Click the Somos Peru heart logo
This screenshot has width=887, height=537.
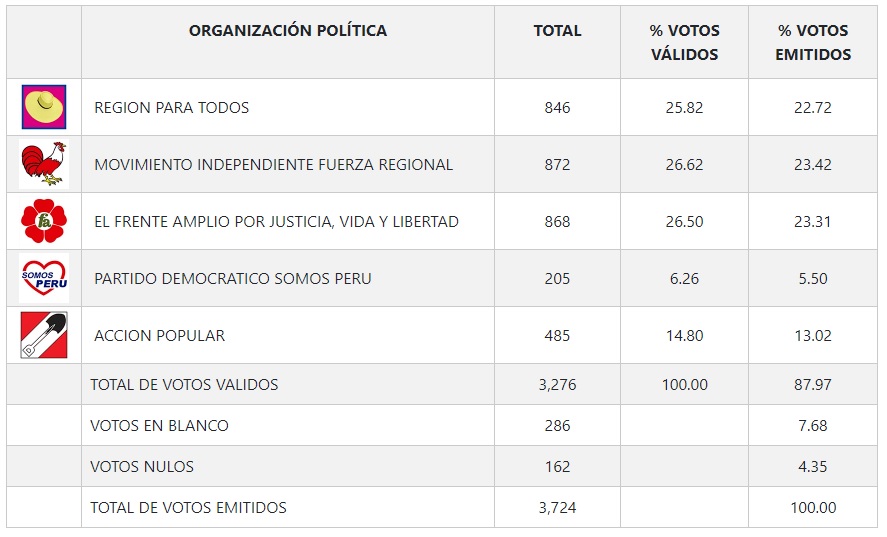coord(44,278)
